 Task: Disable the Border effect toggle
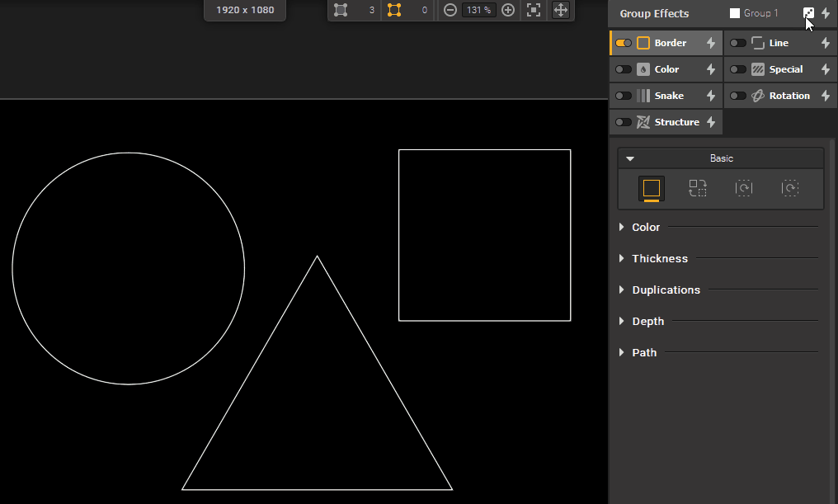[624, 43]
